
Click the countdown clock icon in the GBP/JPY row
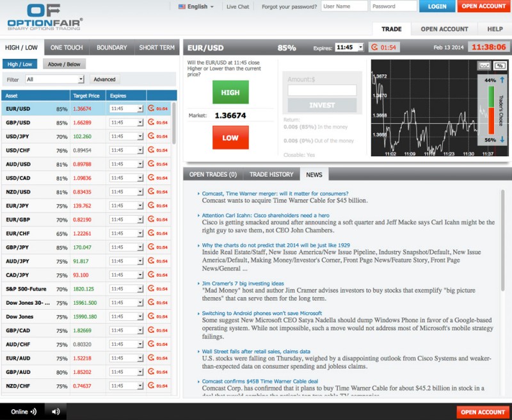(x=151, y=247)
